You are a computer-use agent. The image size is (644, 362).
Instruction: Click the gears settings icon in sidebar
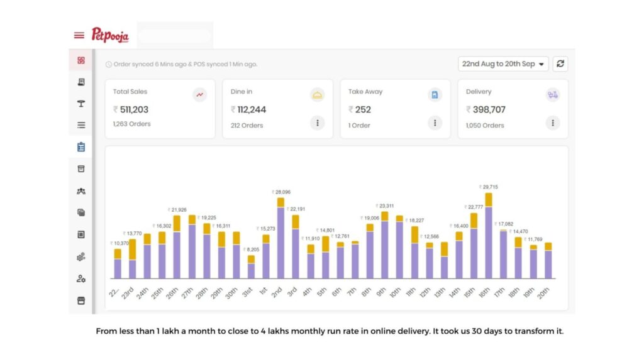(x=81, y=256)
